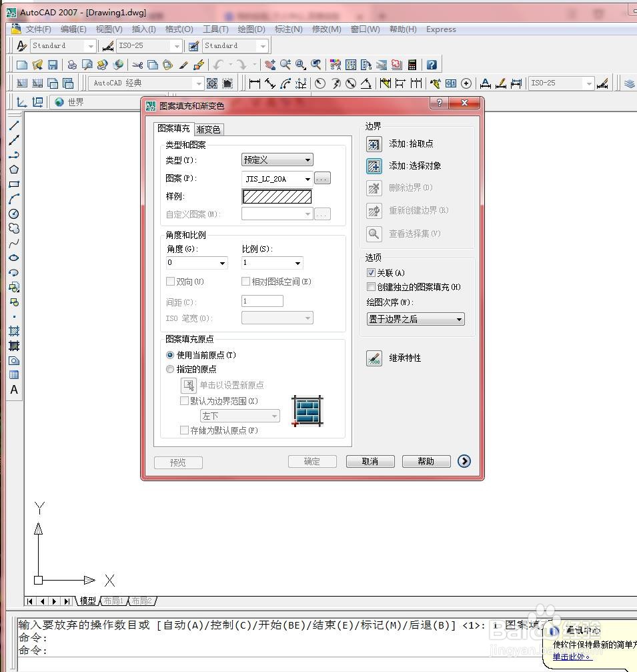Click the Open file icon in toolbar
Screen dimensions: 637x672
[x=37, y=65]
